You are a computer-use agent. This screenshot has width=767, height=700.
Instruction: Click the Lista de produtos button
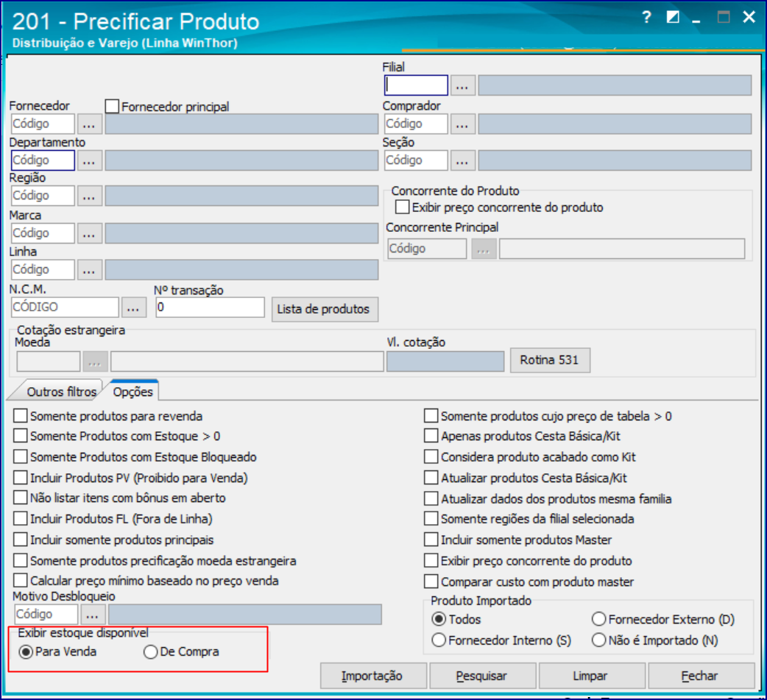(325, 309)
